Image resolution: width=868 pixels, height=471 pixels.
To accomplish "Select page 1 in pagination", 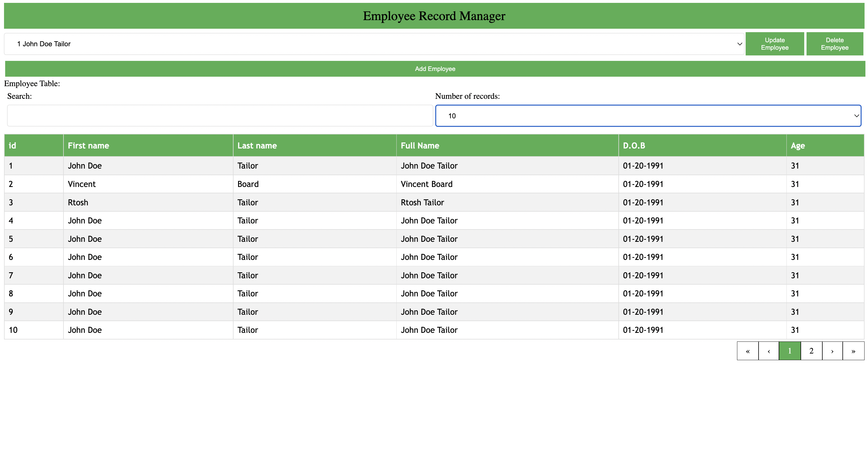I will click(x=790, y=351).
